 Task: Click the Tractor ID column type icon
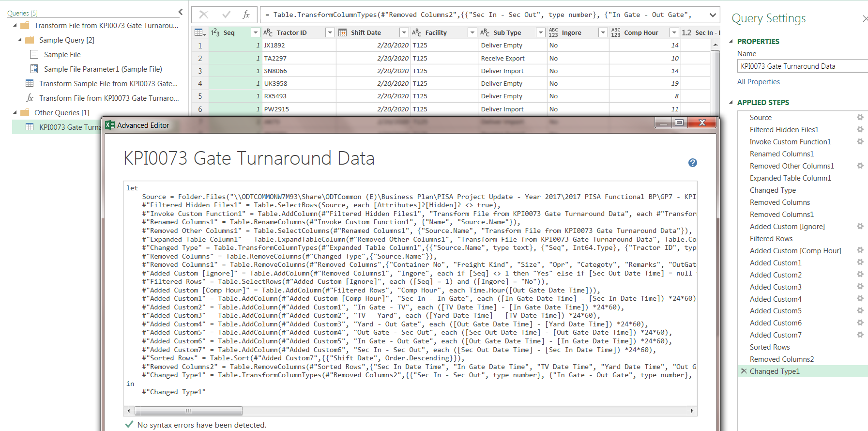click(268, 32)
